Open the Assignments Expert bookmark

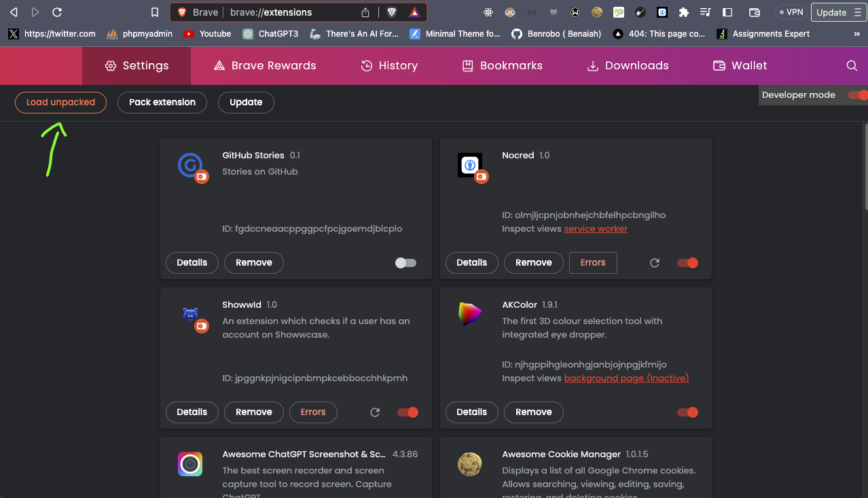(763, 33)
